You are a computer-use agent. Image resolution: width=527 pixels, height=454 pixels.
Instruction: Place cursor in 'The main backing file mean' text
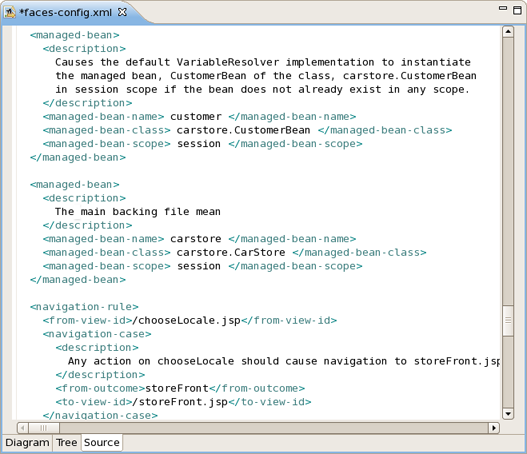(x=138, y=212)
